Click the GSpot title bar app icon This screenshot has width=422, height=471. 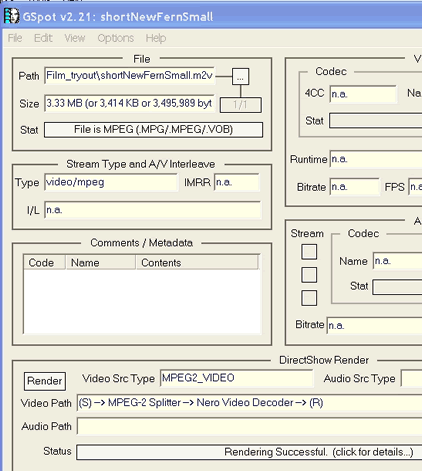[x=12, y=16]
